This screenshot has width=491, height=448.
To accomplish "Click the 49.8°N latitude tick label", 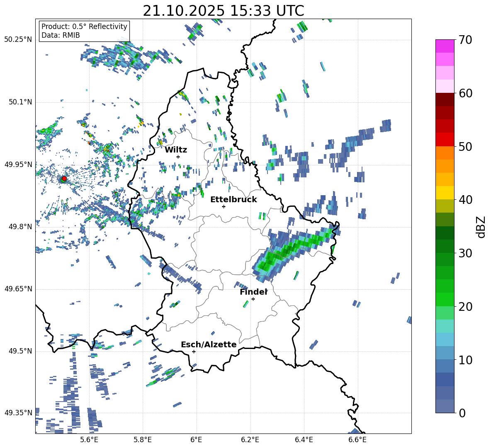I will pyautogui.click(x=20, y=227).
